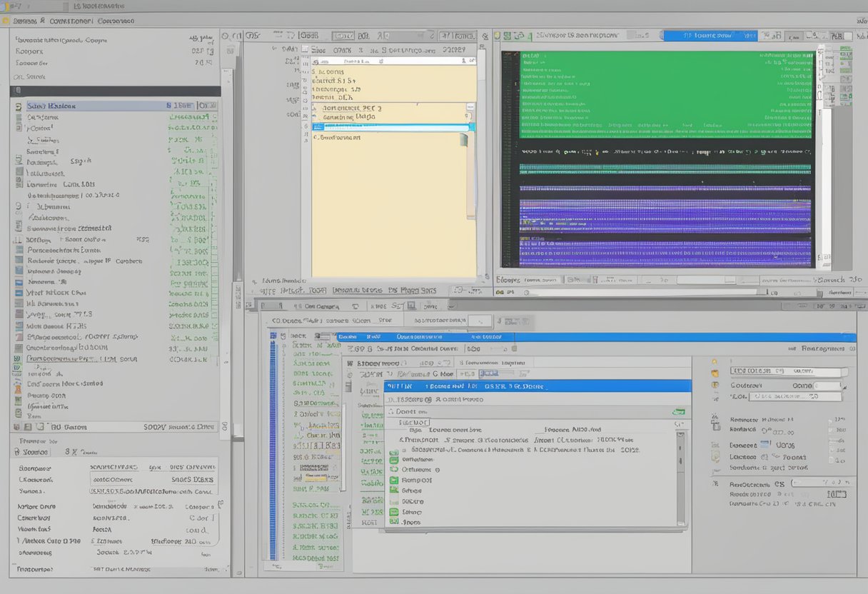Click inside the search input field of the popup
Viewport: 868px width, 594px height.
414,125
